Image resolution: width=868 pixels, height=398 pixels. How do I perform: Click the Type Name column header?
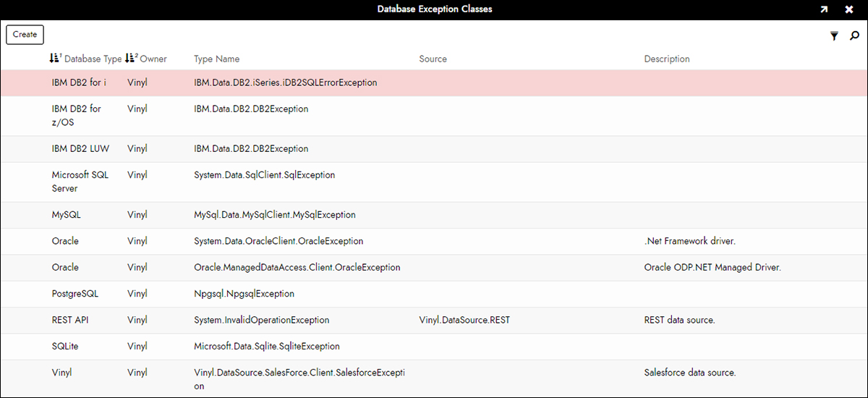tap(216, 59)
